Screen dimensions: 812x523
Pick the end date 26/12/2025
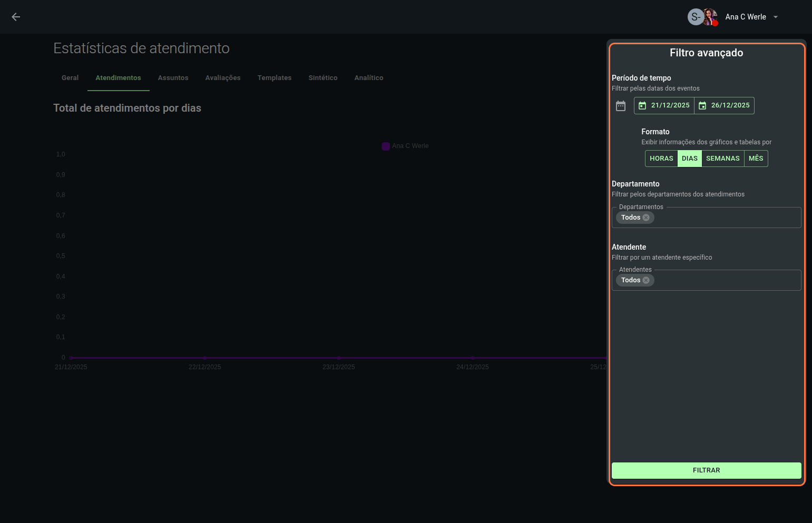pos(725,105)
